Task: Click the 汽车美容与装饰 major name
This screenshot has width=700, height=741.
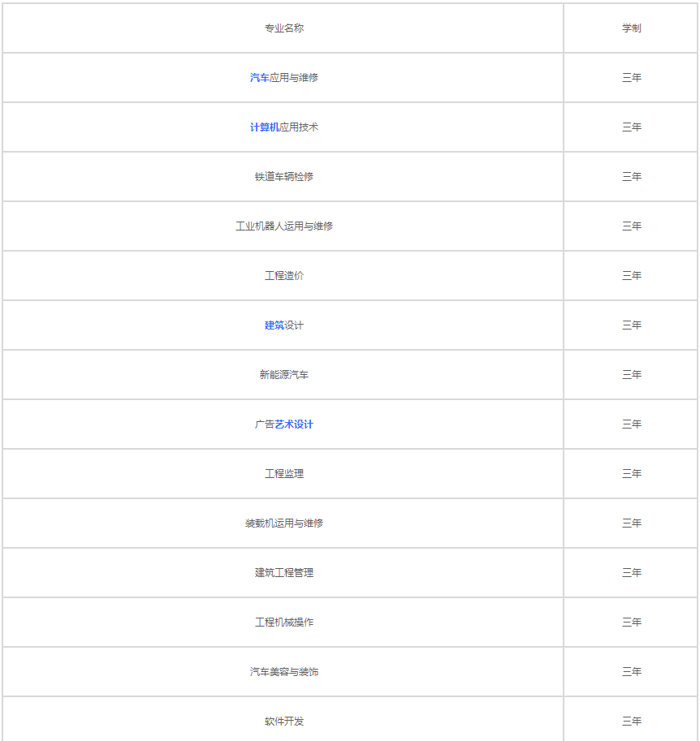Action: [284, 671]
